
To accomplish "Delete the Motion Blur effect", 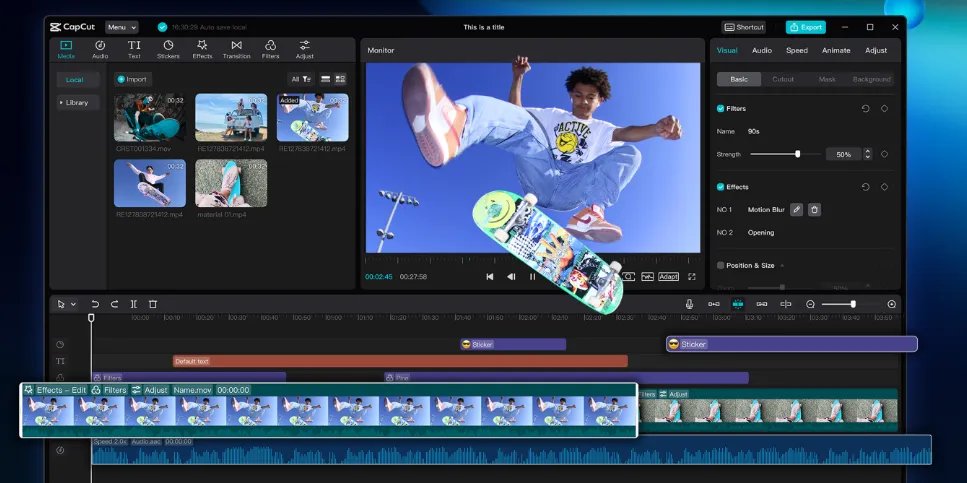I will [x=814, y=210].
